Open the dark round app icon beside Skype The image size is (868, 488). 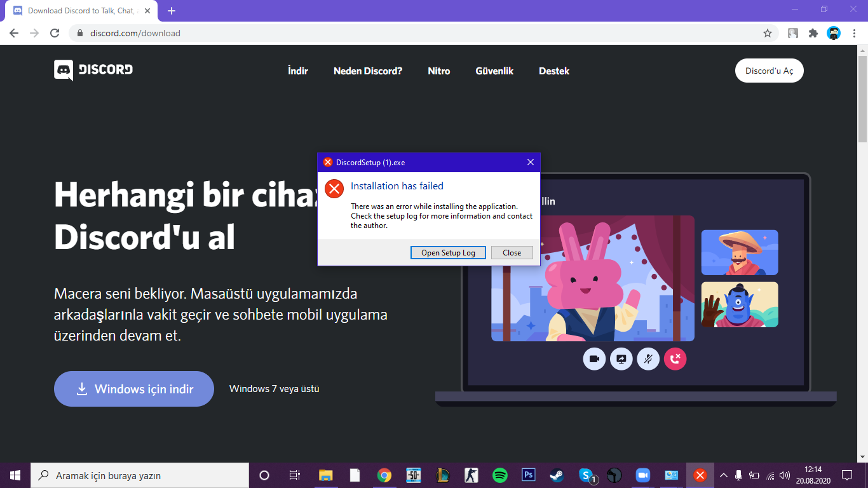click(x=614, y=475)
